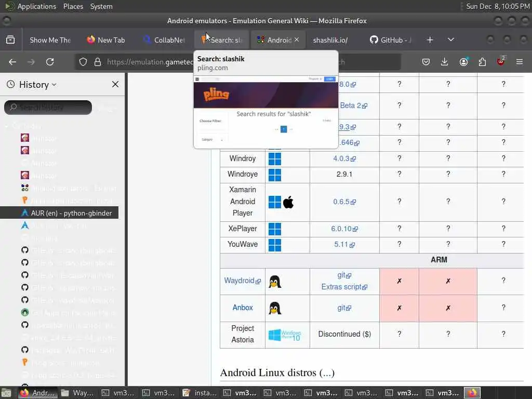Switch to the CollabNet tab
The height and width of the screenshot is (399, 532).
click(x=165, y=40)
